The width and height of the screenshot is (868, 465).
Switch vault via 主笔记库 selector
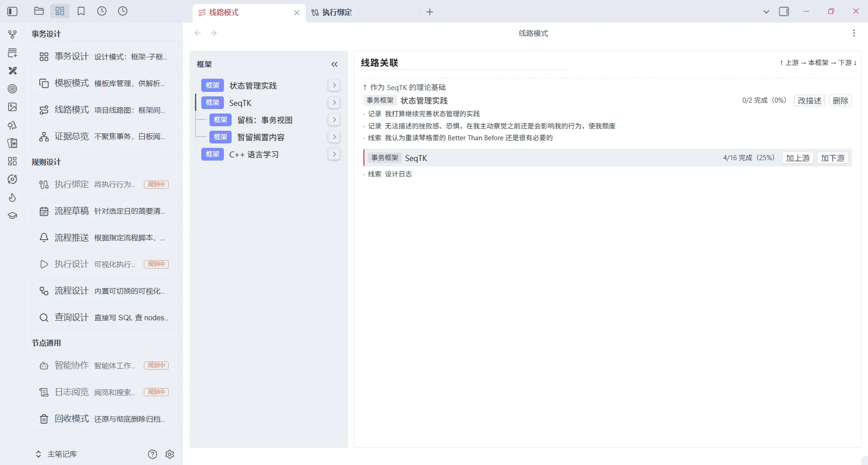[56, 454]
